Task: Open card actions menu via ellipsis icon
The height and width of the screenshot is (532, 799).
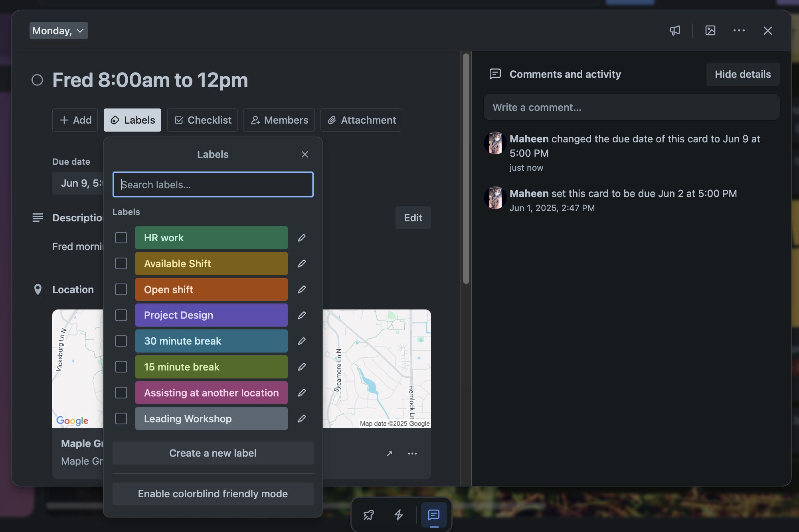Action: pos(739,30)
